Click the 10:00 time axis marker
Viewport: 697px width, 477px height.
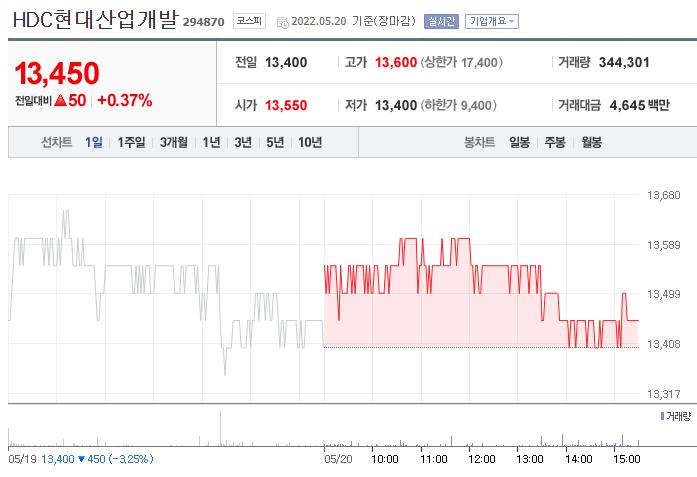[x=385, y=459]
